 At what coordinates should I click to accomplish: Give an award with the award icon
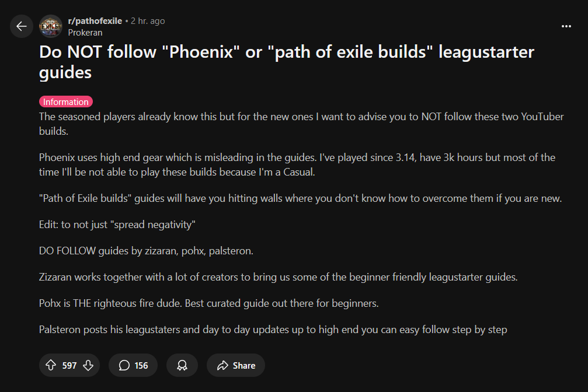[x=182, y=365]
